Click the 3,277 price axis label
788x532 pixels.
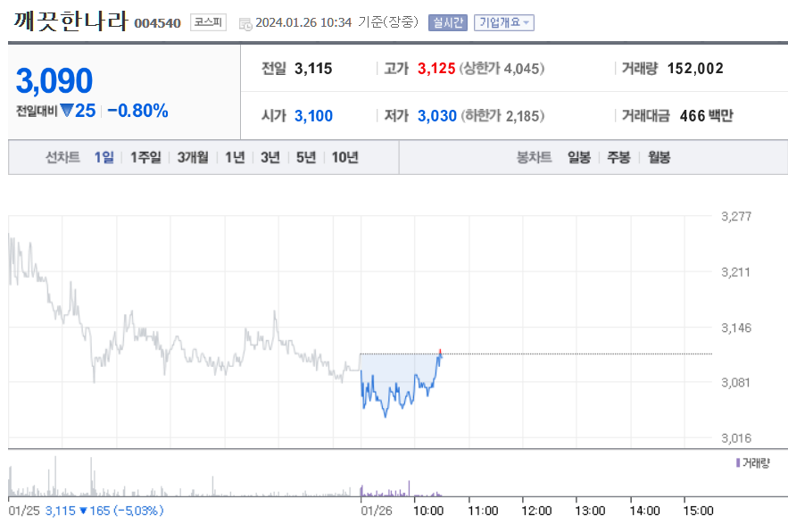pyautogui.click(x=736, y=217)
